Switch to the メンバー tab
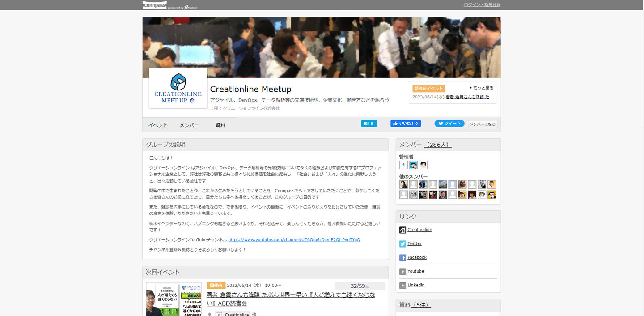Viewport: 644px width, 316px height. pos(189,125)
